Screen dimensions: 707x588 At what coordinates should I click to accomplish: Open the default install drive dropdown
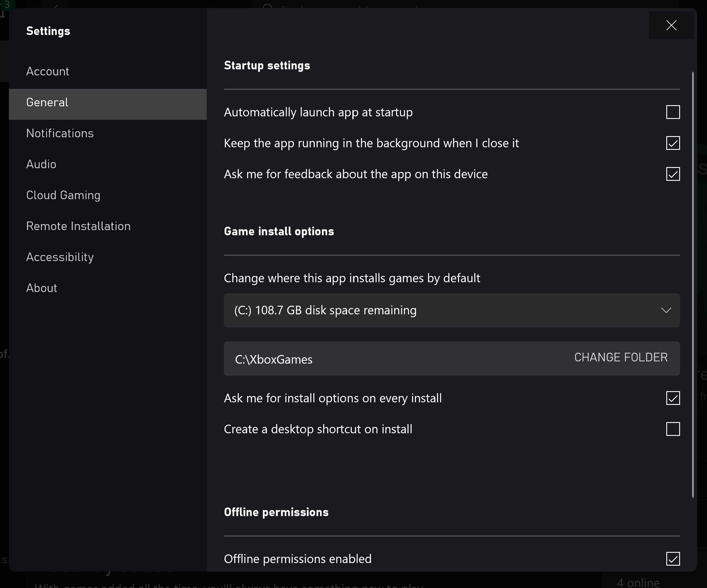(x=452, y=310)
